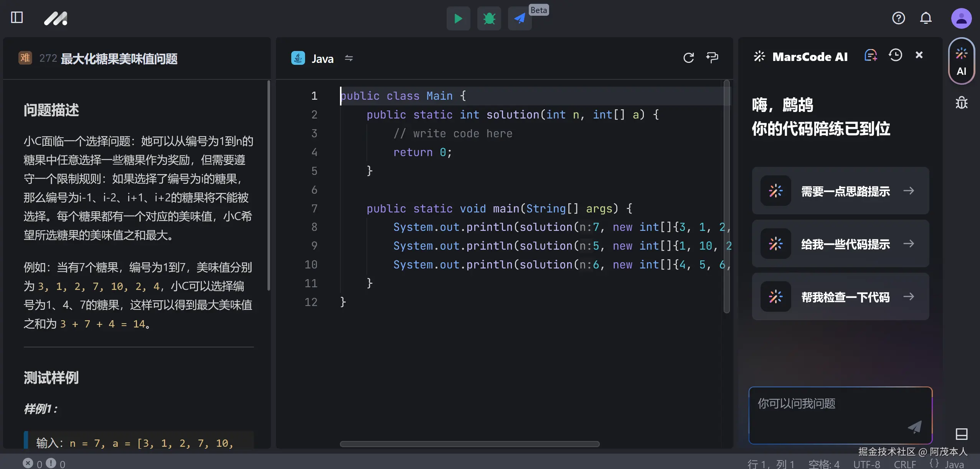Toggle the bottom panel layout icon
The width and height of the screenshot is (980, 469).
coord(961,434)
